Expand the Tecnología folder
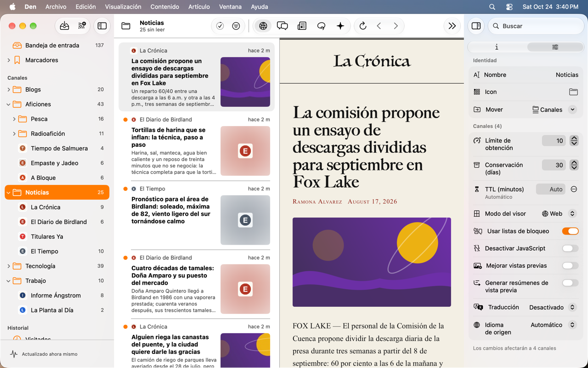The height and width of the screenshot is (368, 588). coord(9,266)
